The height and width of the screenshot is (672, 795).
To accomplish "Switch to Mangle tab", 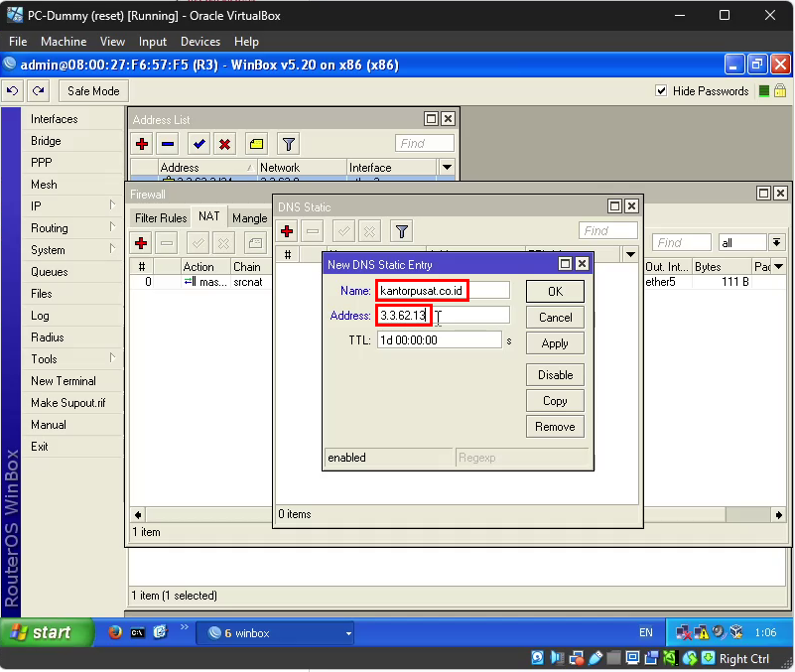I will click(249, 218).
